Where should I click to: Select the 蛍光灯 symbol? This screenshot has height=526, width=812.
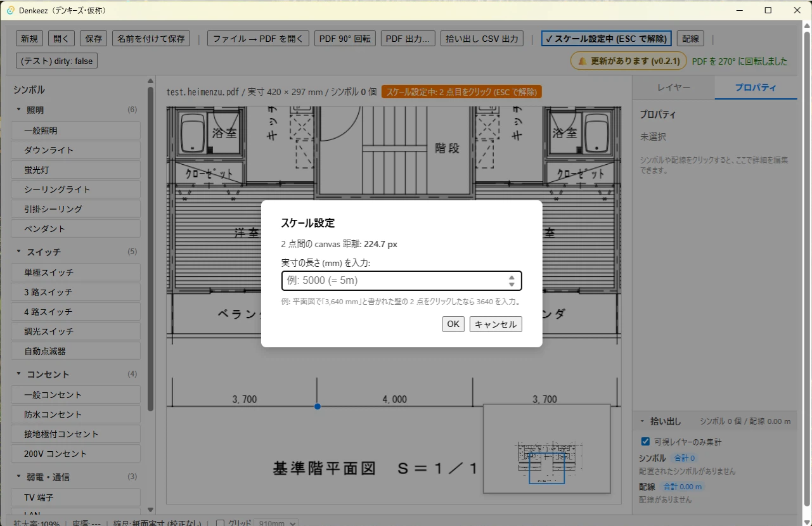(75, 170)
